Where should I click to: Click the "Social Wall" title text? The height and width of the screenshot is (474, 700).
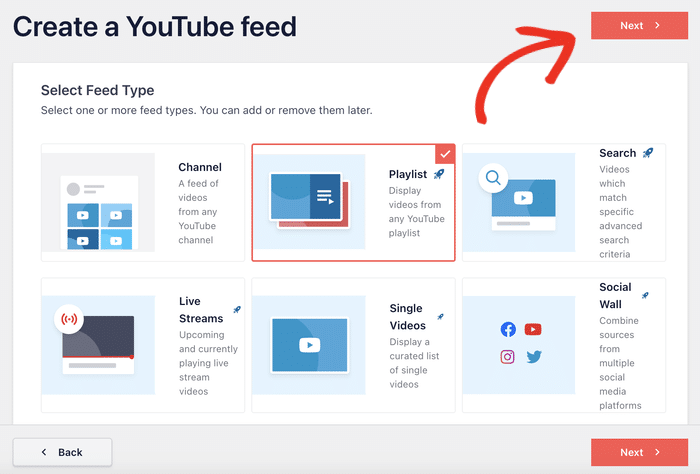pyautogui.click(x=615, y=295)
